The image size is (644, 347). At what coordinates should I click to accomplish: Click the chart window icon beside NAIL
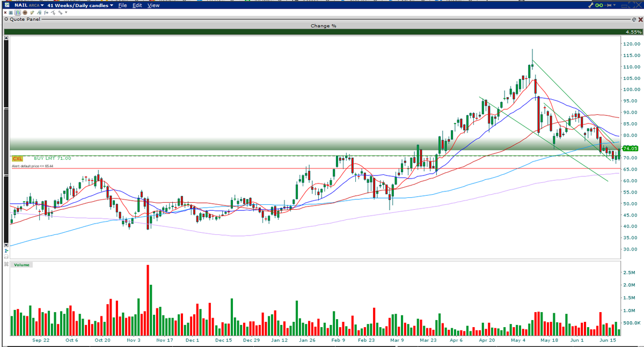click(x=6, y=5)
